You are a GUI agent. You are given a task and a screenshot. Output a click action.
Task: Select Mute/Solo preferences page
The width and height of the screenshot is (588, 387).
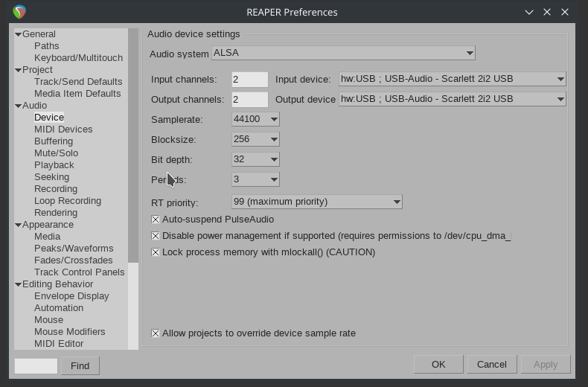click(57, 153)
